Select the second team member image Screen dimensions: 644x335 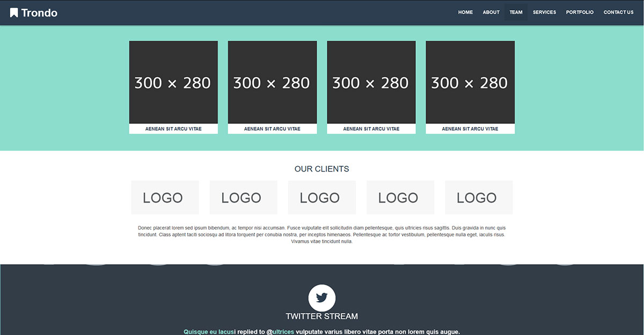point(272,82)
